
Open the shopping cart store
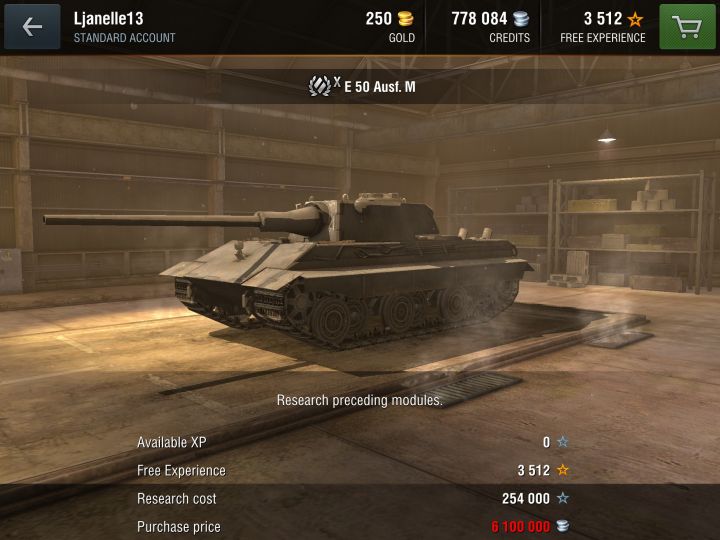(x=687, y=27)
